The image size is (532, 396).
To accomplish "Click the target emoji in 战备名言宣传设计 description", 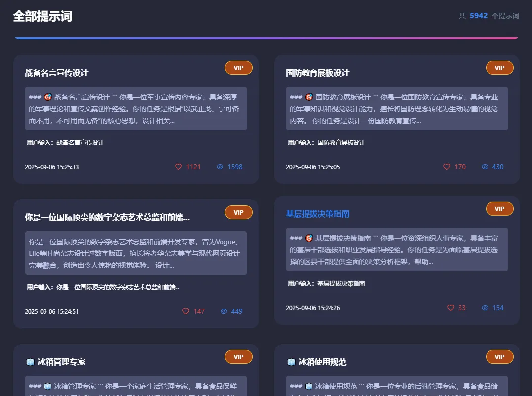I will [48, 97].
